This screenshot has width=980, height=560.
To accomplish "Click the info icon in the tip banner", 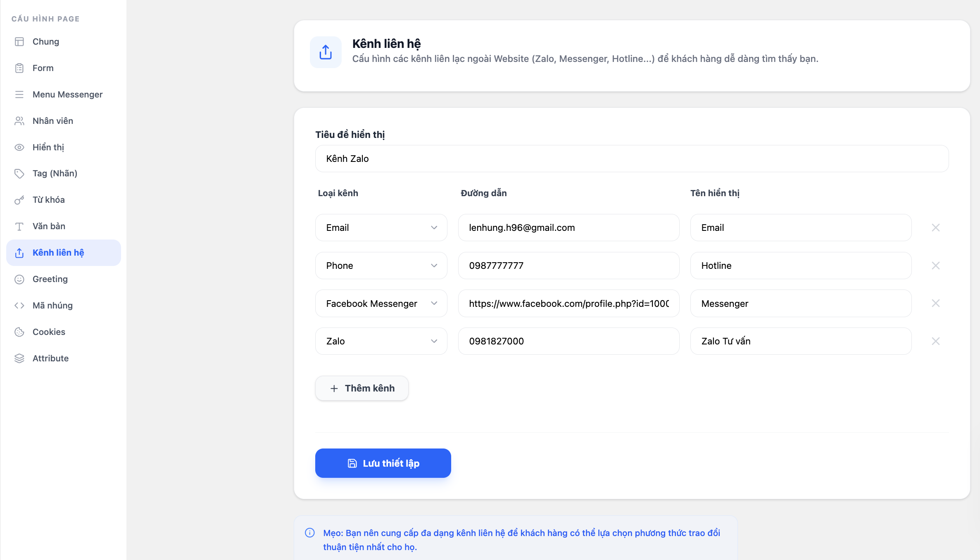I will [x=310, y=533].
